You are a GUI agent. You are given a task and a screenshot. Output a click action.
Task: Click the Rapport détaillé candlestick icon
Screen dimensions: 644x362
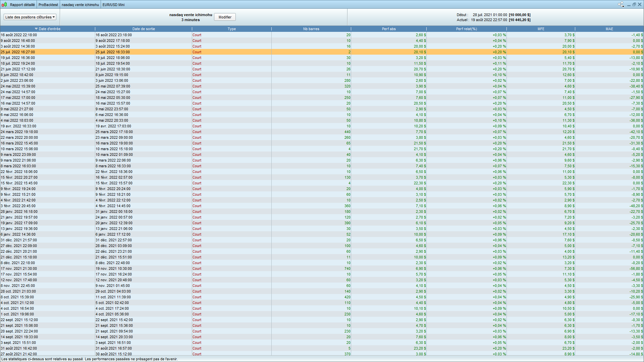point(4,5)
